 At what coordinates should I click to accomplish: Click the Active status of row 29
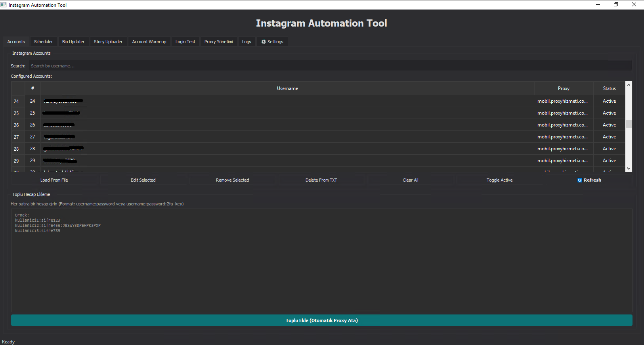pyautogui.click(x=609, y=161)
